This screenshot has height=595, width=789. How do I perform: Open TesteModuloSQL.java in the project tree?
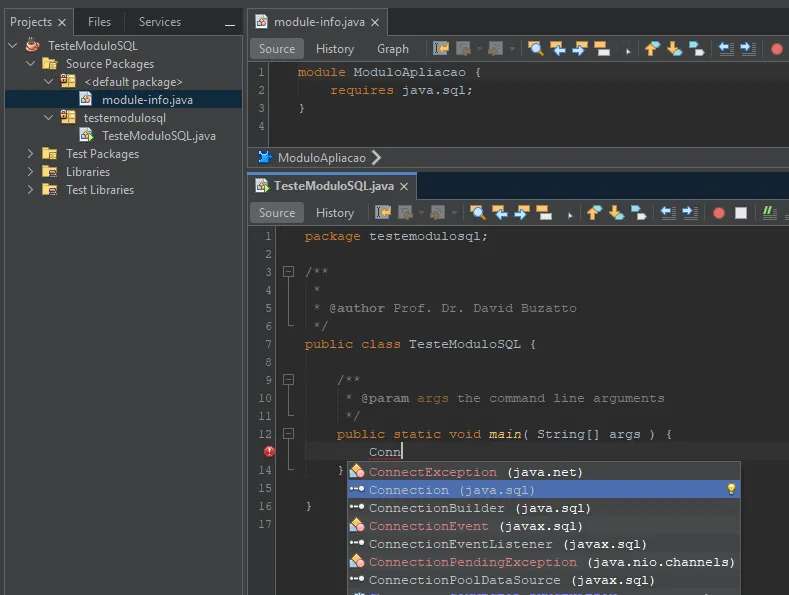159,136
